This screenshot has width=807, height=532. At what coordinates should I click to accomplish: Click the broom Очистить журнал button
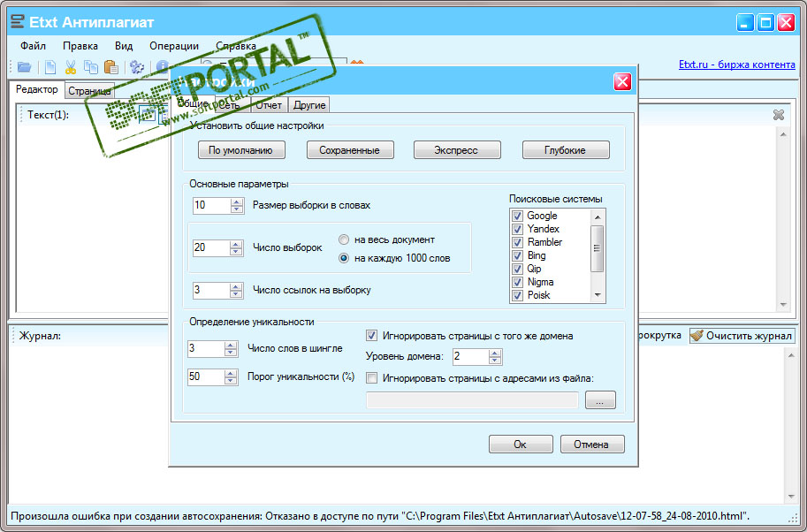coord(742,336)
